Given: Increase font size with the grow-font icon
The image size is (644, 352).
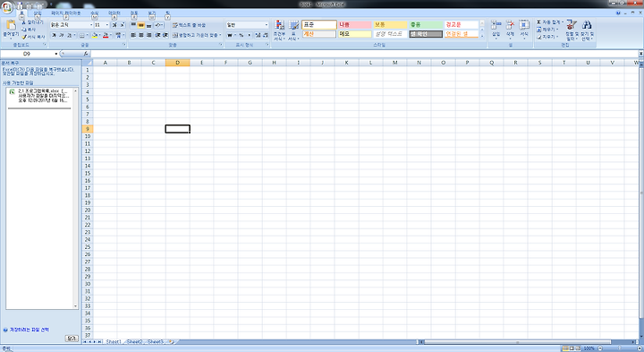Looking at the screenshot, I should (x=114, y=25).
